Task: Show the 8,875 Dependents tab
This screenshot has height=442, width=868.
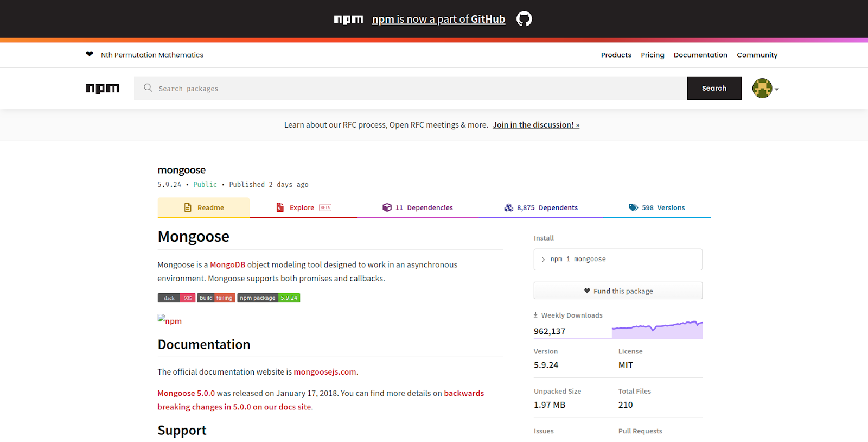Action: point(541,207)
